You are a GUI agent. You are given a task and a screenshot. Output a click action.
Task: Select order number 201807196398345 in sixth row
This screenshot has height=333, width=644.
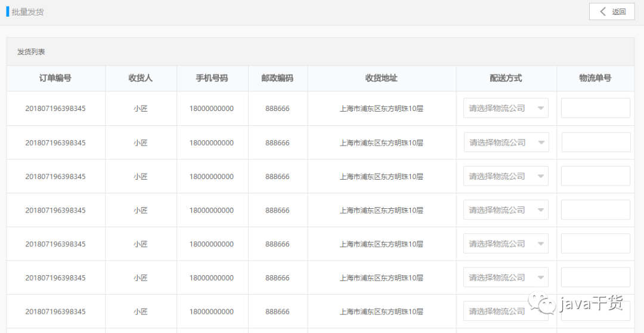tap(55, 277)
